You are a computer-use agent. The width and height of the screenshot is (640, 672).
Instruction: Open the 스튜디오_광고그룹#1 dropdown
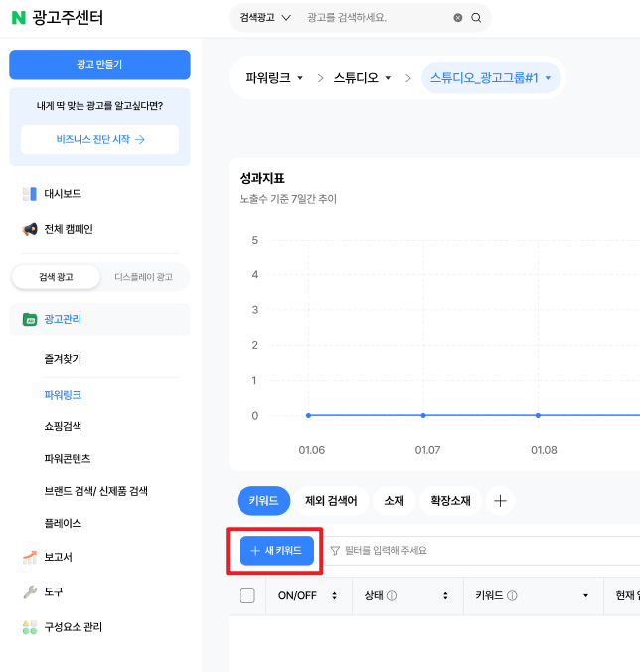pyautogui.click(x=491, y=78)
